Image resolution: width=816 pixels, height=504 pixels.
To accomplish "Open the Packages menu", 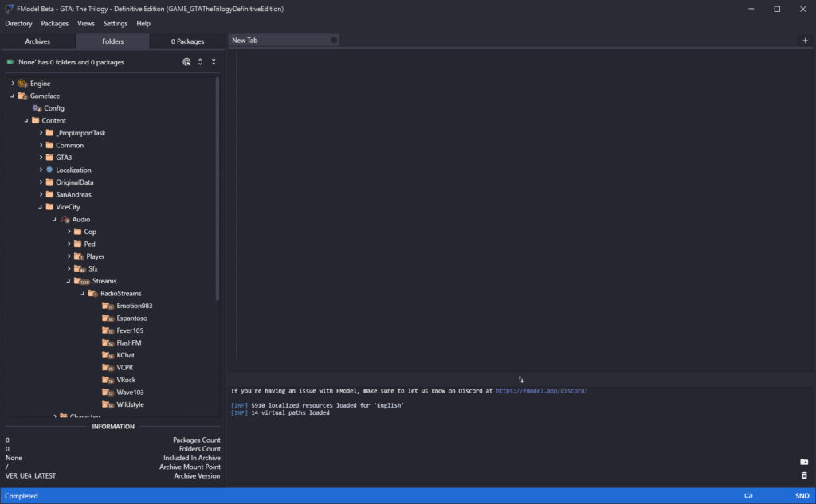I will point(55,23).
